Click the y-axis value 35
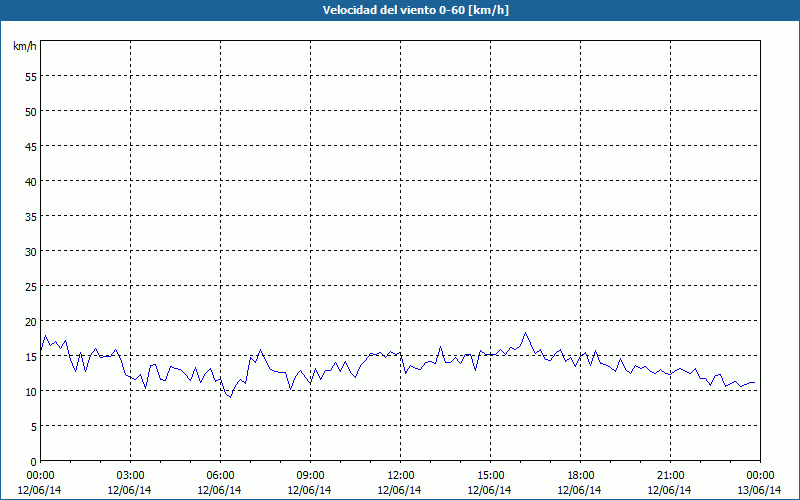Image resolution: width=800 pixels, height=500 pixels. point(31,216)
